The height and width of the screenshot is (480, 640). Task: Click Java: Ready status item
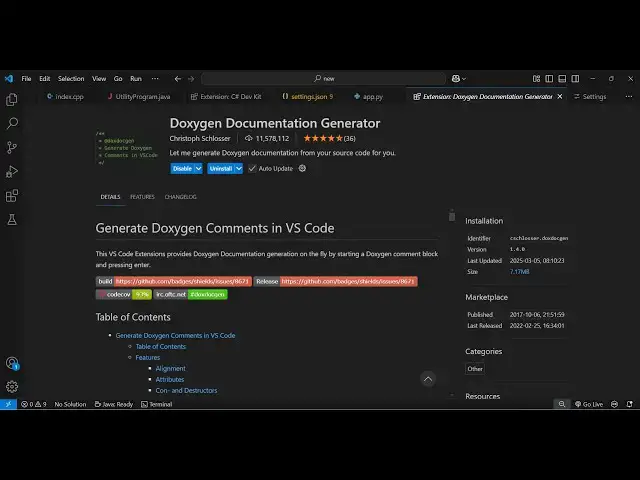114,404
